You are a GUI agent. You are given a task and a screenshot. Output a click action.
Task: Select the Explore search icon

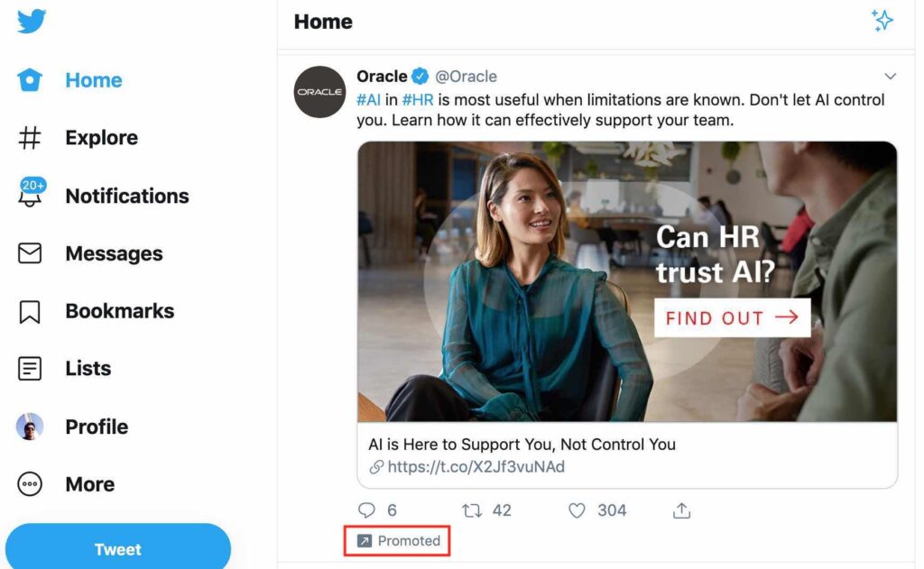[x=28, y=137]
